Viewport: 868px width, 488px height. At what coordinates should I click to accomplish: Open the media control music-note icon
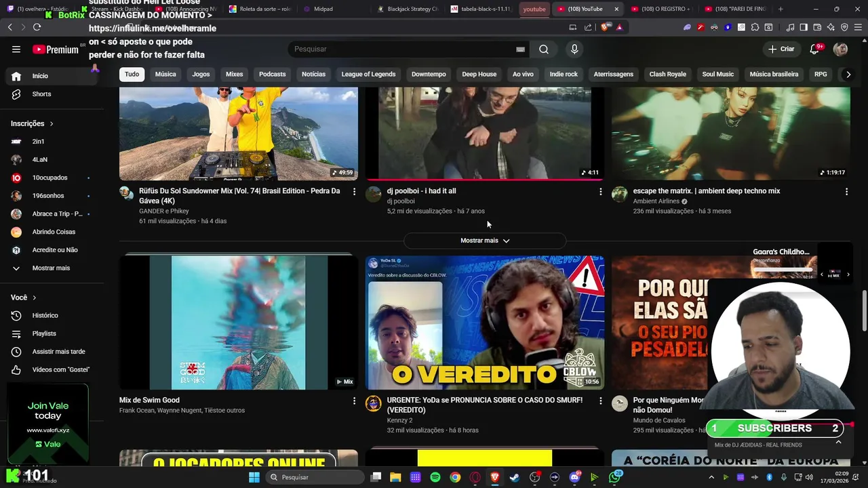790,27
